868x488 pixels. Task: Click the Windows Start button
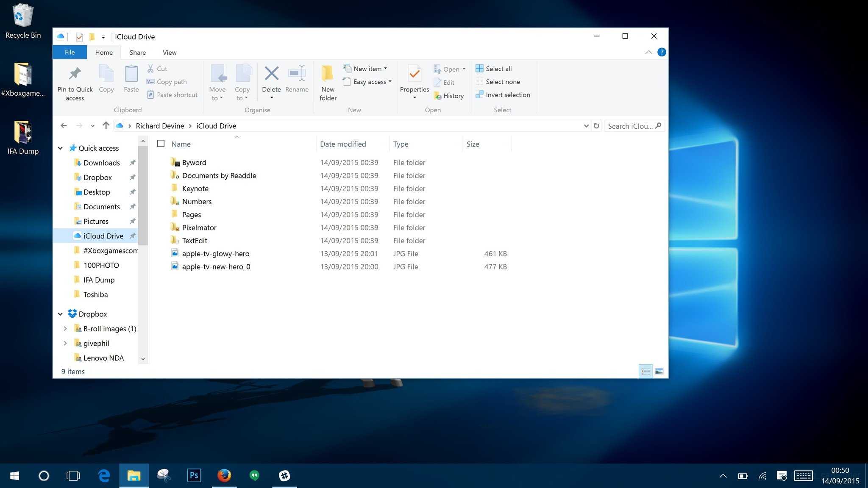tap(14, 475)
